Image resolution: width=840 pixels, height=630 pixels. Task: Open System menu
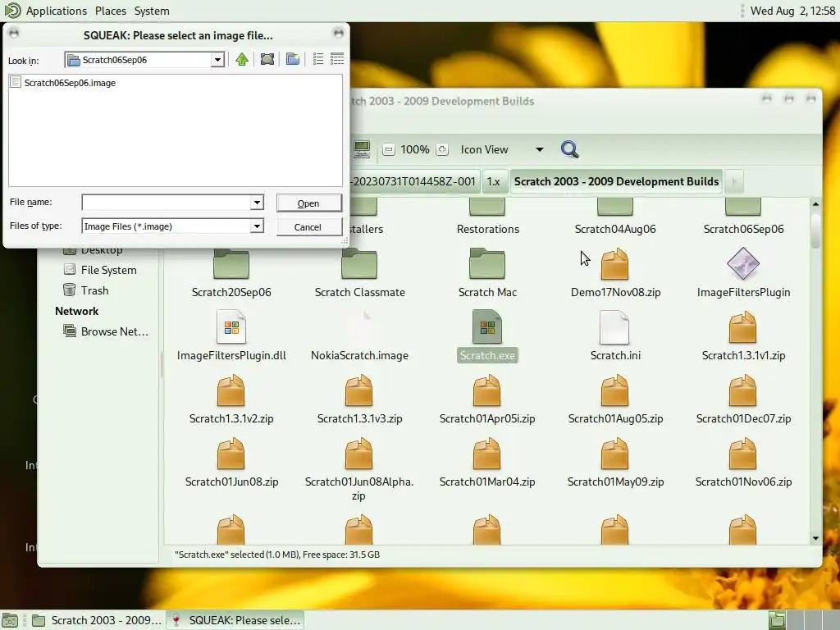[x=152, y=11]
